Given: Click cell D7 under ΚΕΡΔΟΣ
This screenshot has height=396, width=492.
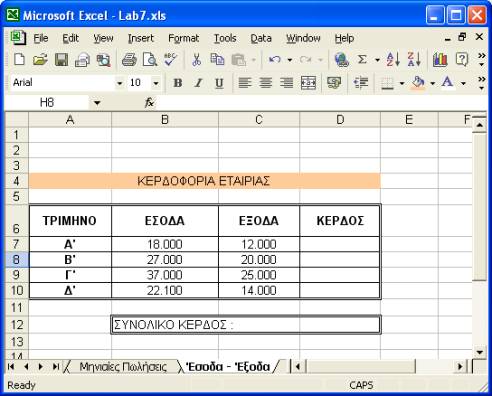Looking at the screenshot, I should [340, 244].
